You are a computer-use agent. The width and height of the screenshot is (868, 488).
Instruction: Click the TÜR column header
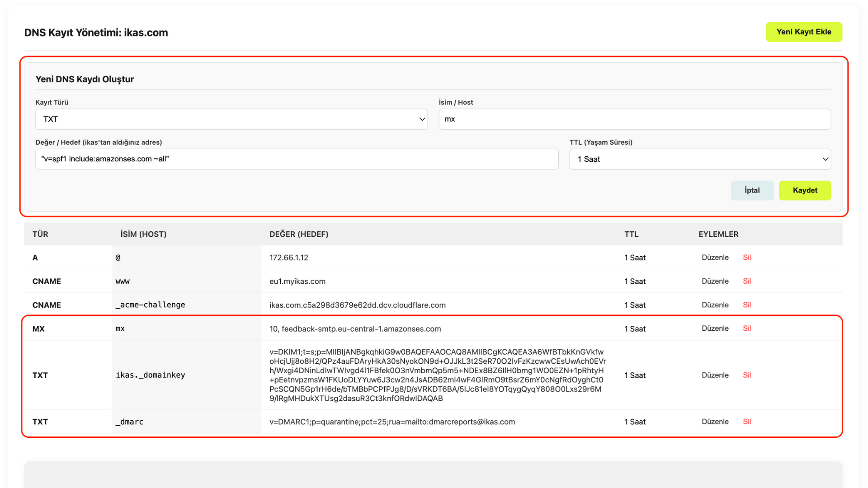(x=40, y=234)
